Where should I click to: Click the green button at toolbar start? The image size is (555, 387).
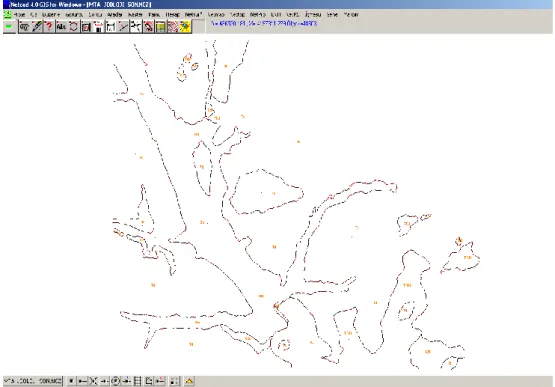[9, 27]
